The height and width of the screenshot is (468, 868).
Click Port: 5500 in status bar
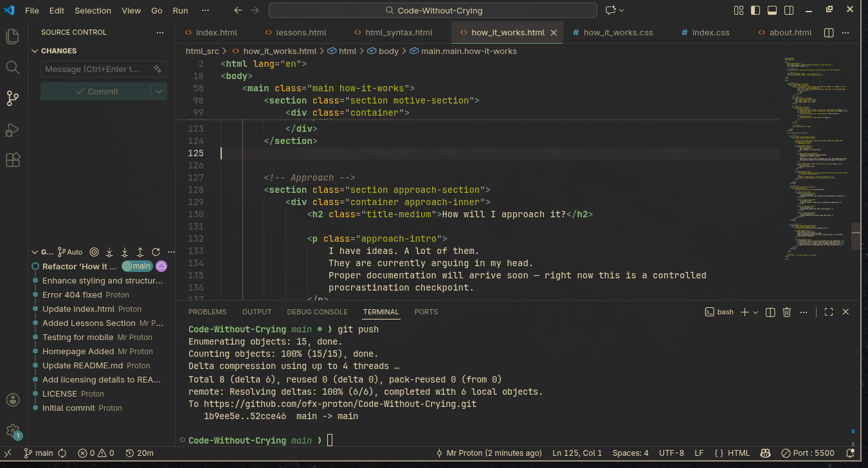[x=808, y=453]
